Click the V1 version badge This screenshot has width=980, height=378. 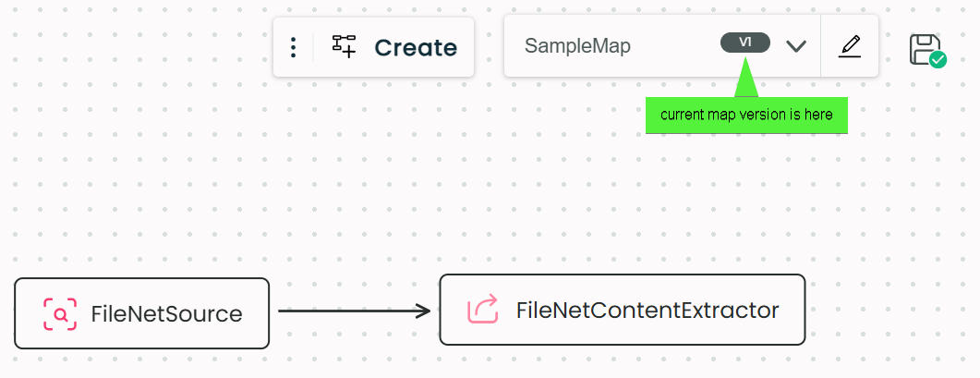[745, 43]
